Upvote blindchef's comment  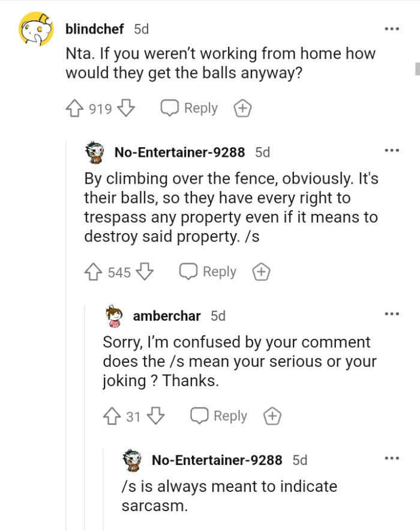(74, 109)
